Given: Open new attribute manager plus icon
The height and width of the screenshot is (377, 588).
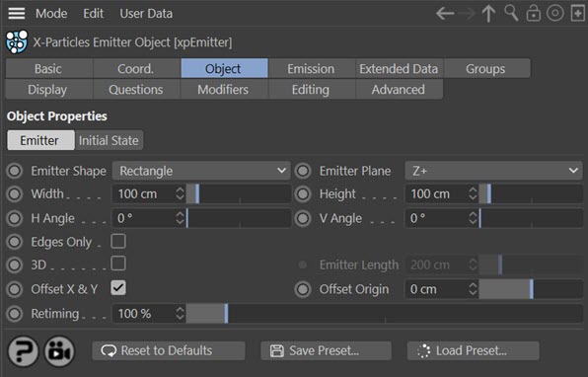Looking at the screenshot, I should [578, 14].
